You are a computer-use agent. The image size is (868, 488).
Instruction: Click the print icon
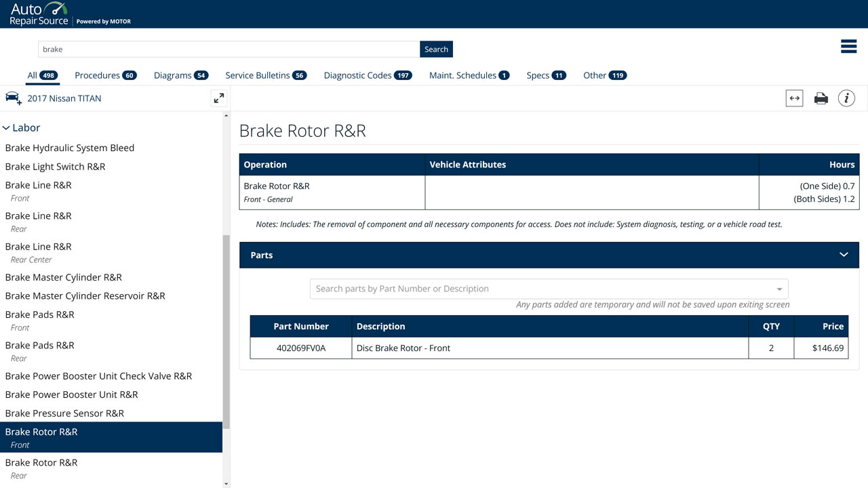click(821, 98)
